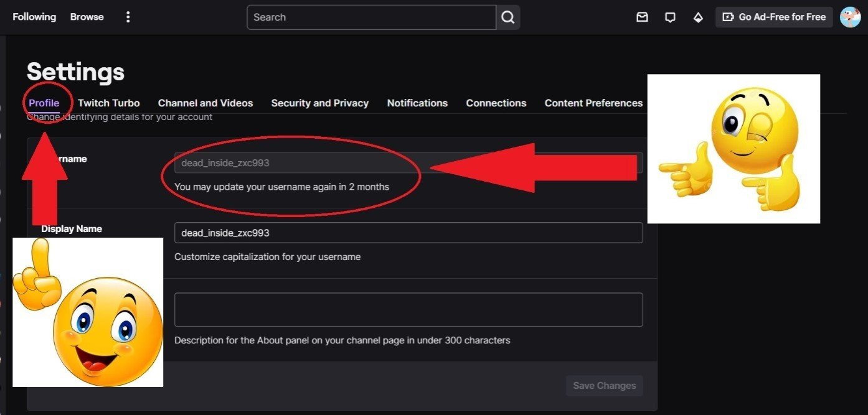
Task: Open the inbox notifications icon
Action: (x=642, y=17)
